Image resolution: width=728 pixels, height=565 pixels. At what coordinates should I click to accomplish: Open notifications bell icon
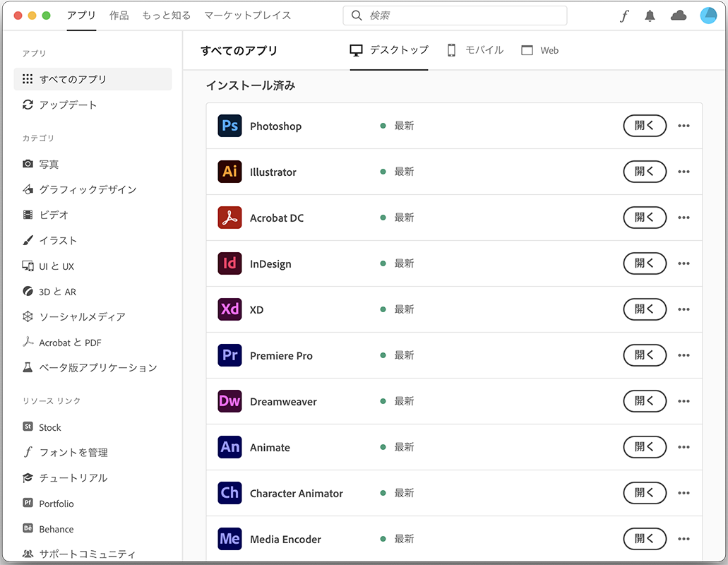coord(650,16)
